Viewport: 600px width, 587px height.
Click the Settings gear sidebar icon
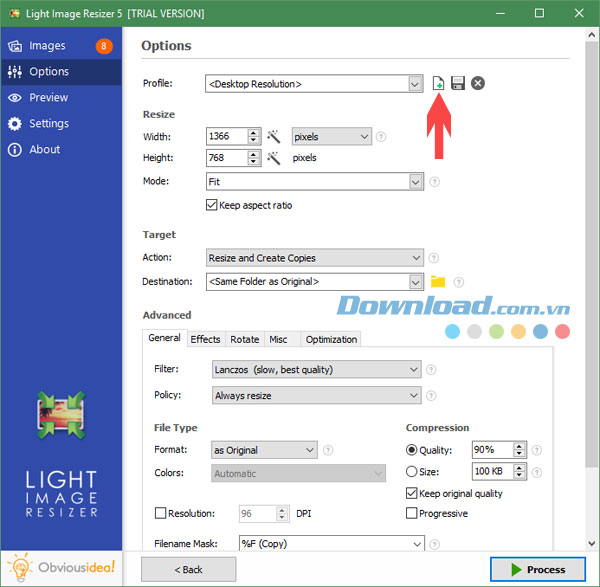15,124
